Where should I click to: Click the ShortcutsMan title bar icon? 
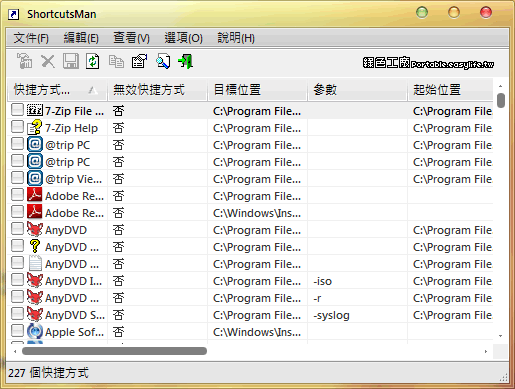click(x=13, y=14)
